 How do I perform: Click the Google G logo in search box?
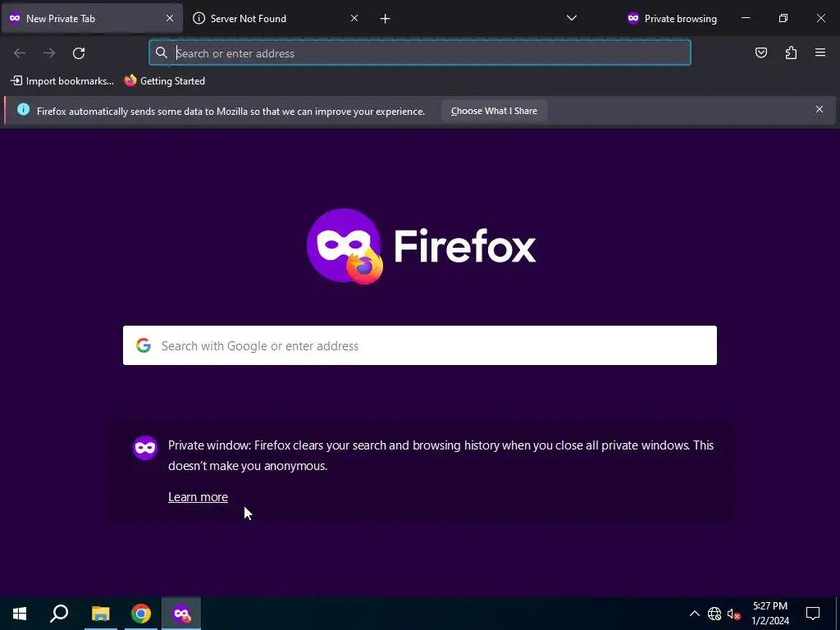pos(143,345)
